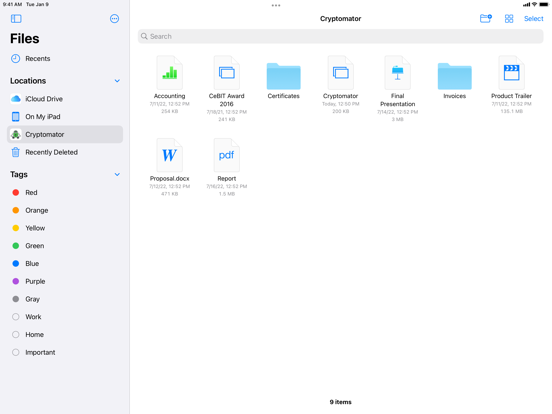Tap the 'Accounting' file name label

170,96
